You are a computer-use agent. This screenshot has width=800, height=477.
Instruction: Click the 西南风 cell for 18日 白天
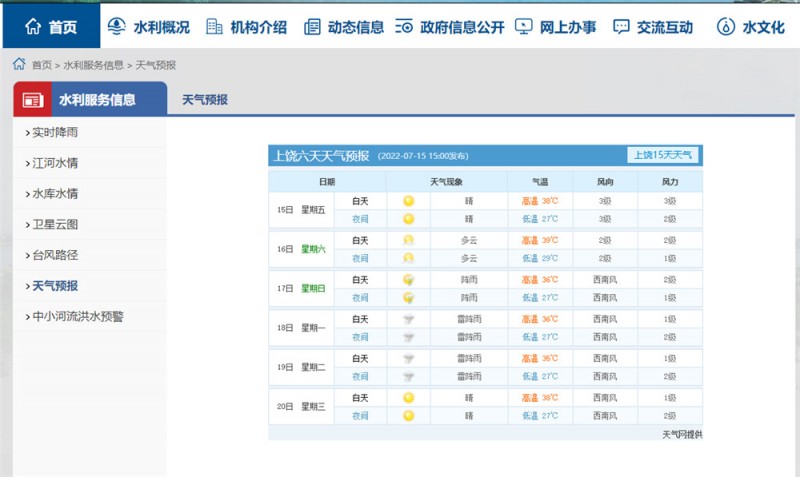pyautogui.click(x=605, y=319)
